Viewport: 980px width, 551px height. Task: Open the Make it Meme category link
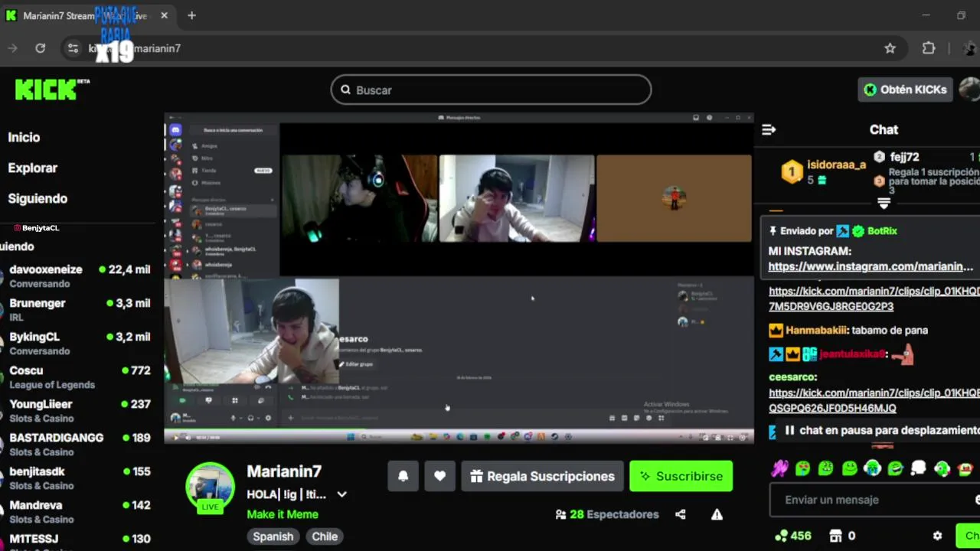[283, 514]
